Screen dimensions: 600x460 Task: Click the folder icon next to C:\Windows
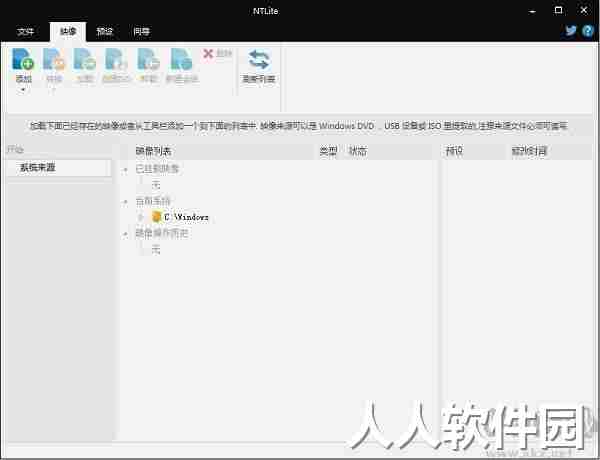point(156,217)
